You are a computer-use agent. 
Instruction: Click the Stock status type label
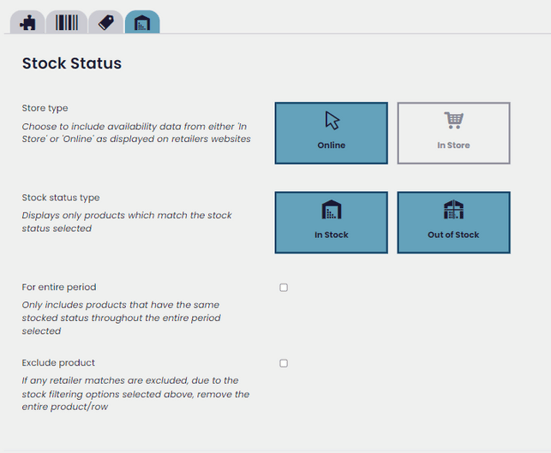[x=61, y=198]
